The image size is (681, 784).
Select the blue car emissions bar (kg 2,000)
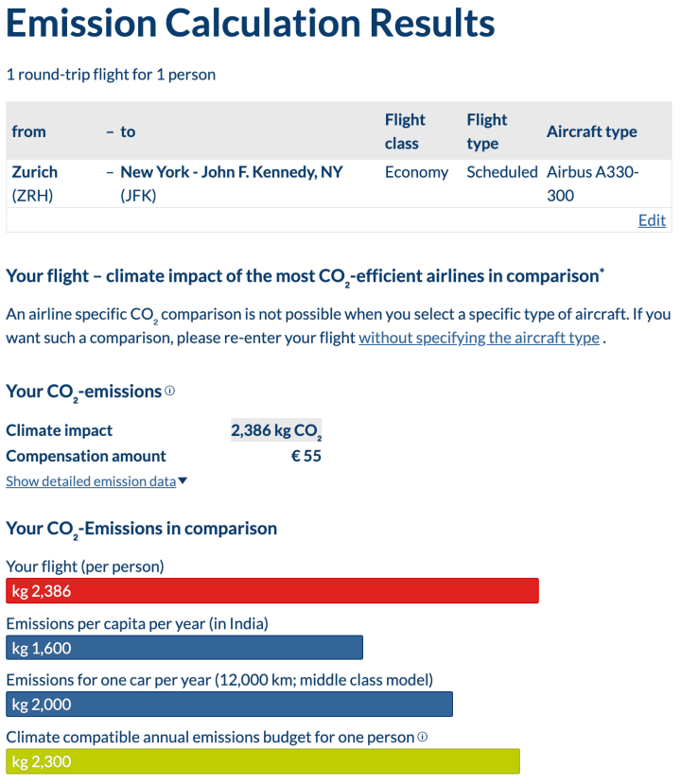click(229, 705)
